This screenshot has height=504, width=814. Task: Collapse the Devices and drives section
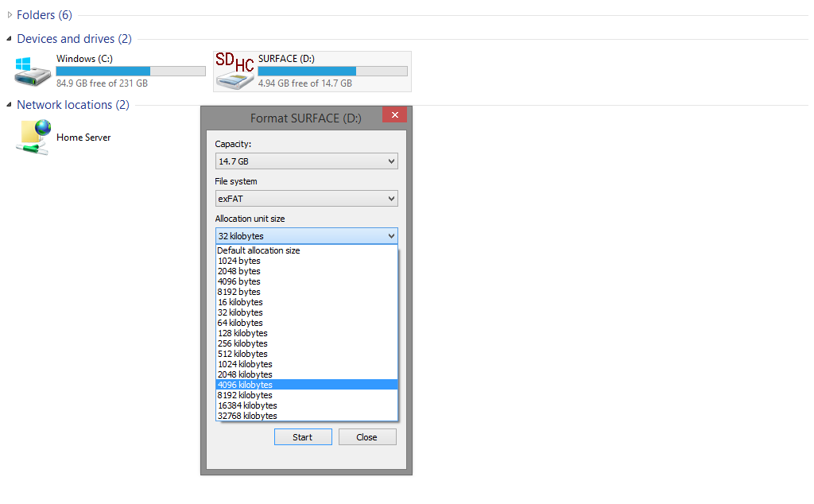pos(9,38)
